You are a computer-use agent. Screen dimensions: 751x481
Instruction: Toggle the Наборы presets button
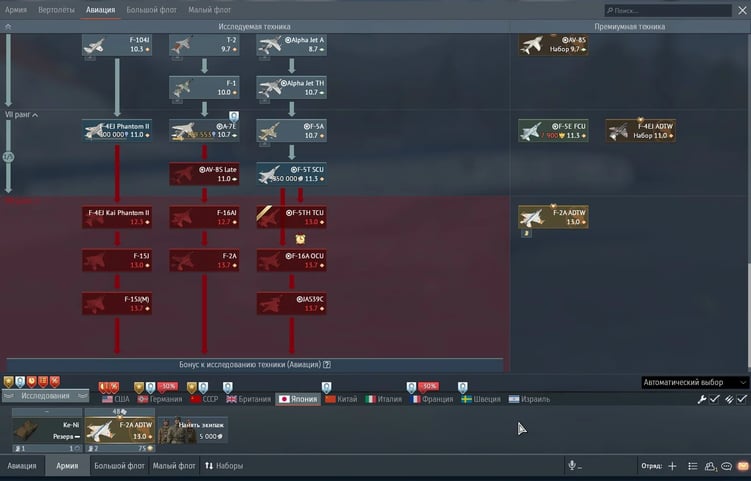(223, 466)
